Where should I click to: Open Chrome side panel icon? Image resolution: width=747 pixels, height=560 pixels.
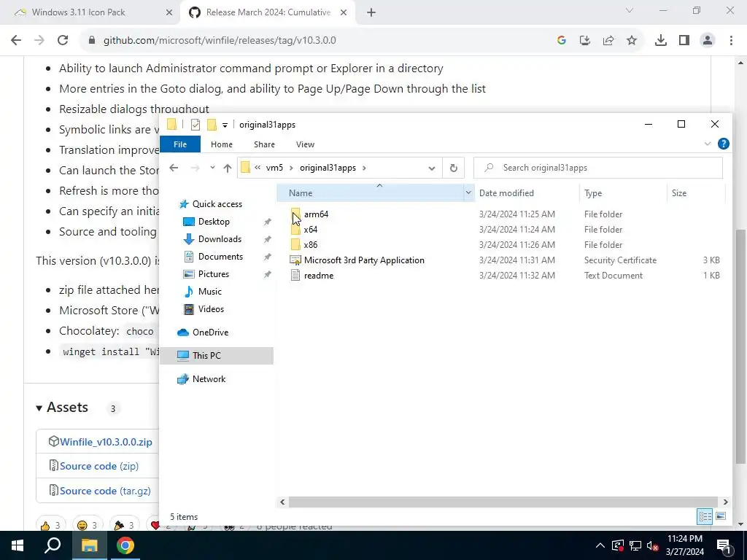tap(684, 41)
